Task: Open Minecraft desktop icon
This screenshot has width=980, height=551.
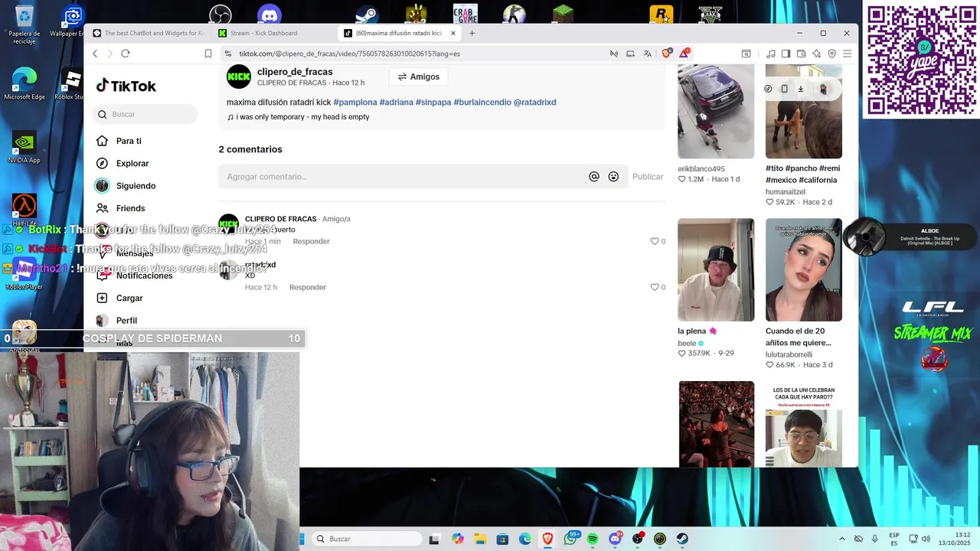Action: (563, 14)
